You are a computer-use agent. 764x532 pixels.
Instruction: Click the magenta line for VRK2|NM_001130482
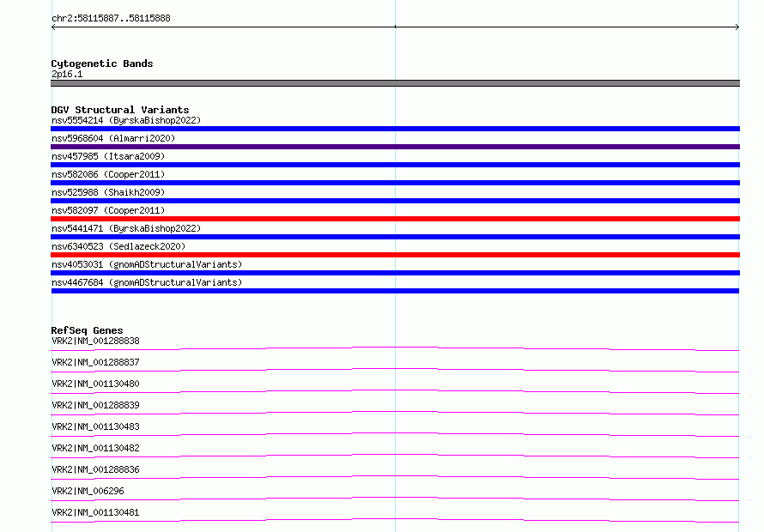395,456
